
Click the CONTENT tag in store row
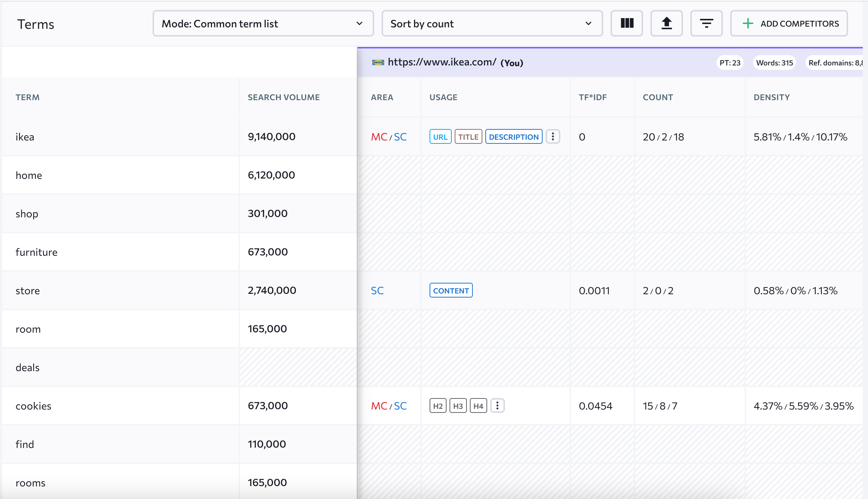coord(451,291)
